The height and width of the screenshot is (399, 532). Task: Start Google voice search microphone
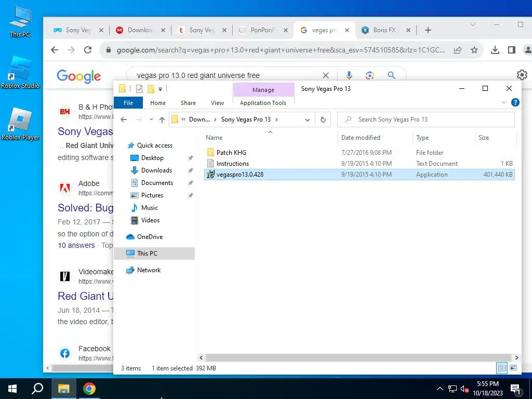349,75
